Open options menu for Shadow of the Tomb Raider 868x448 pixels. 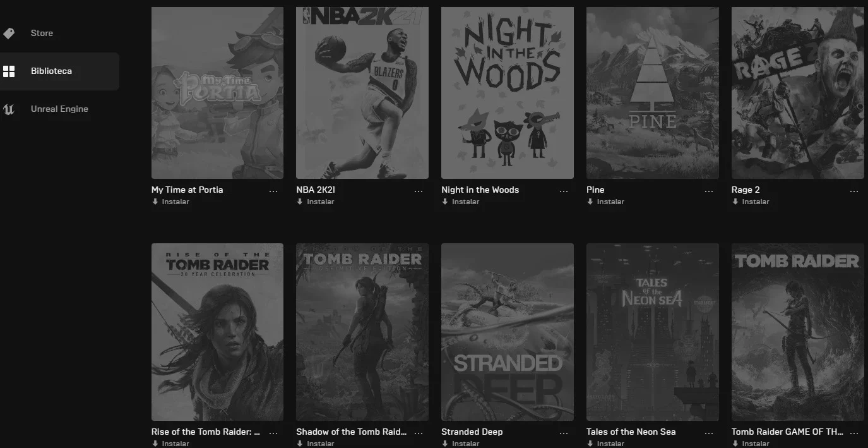tap(419, 433)
